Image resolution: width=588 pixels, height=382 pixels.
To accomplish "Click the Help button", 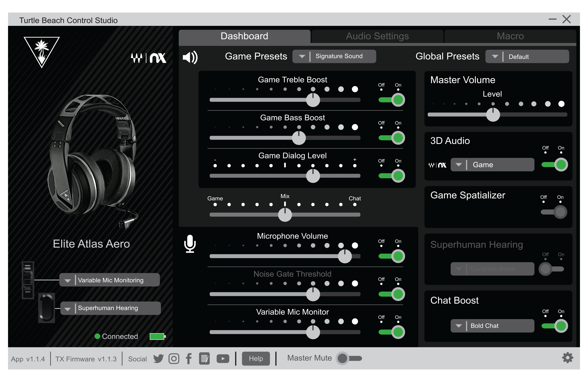I will [256, 358].
